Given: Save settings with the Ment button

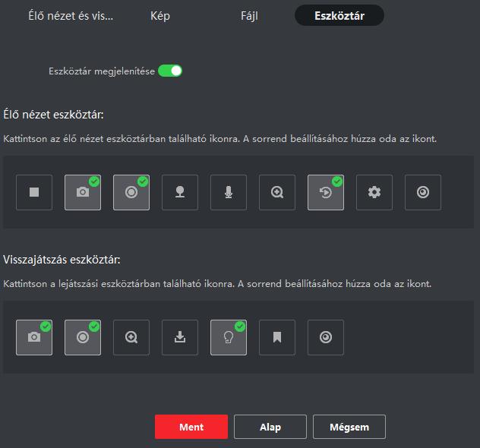Looking at the screenshot, I should click(x=191, y=427).
